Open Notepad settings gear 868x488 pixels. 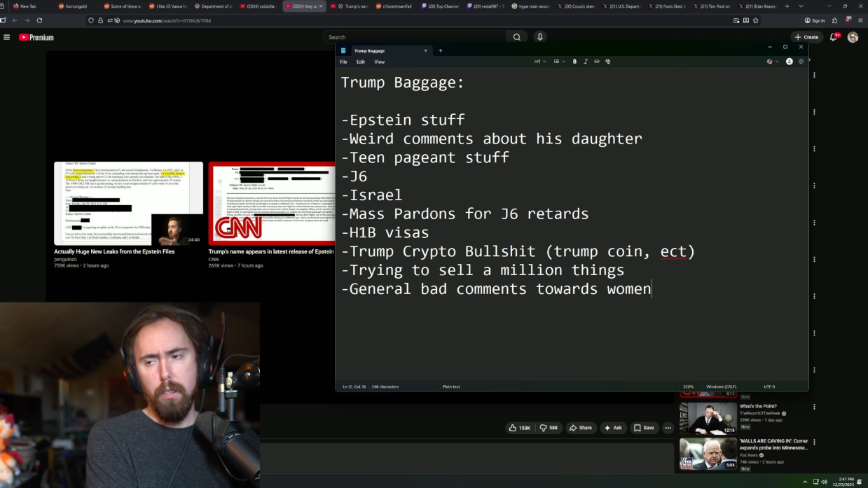(x=801, y=62)
